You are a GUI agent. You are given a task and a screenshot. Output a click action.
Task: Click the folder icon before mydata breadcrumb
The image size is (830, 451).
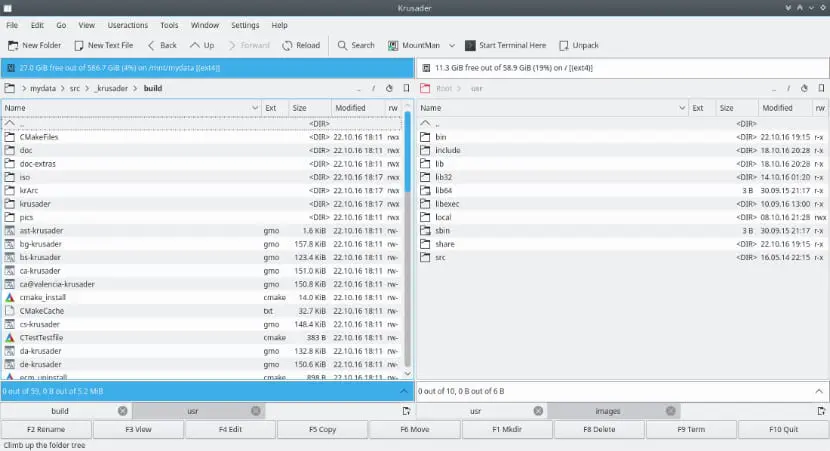point(10,88)
